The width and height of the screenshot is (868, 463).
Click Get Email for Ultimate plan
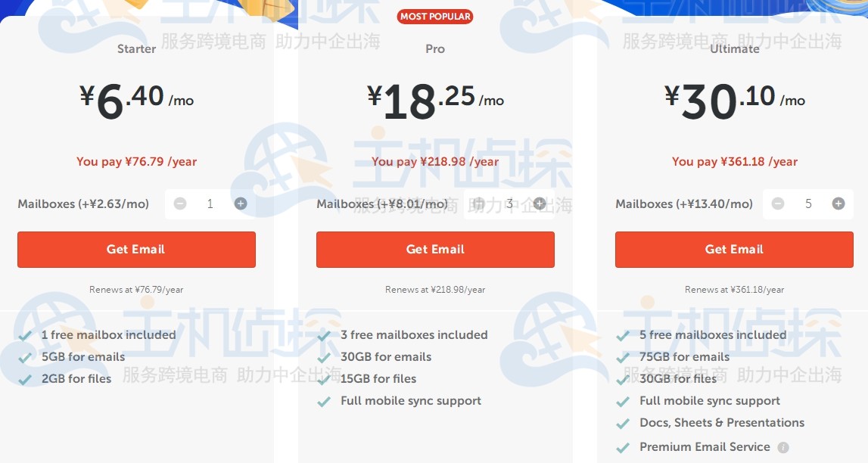734,250
